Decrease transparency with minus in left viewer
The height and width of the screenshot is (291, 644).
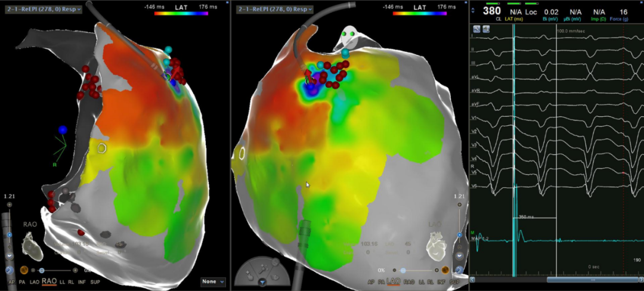pyautogui.click(x=33, y=270)
